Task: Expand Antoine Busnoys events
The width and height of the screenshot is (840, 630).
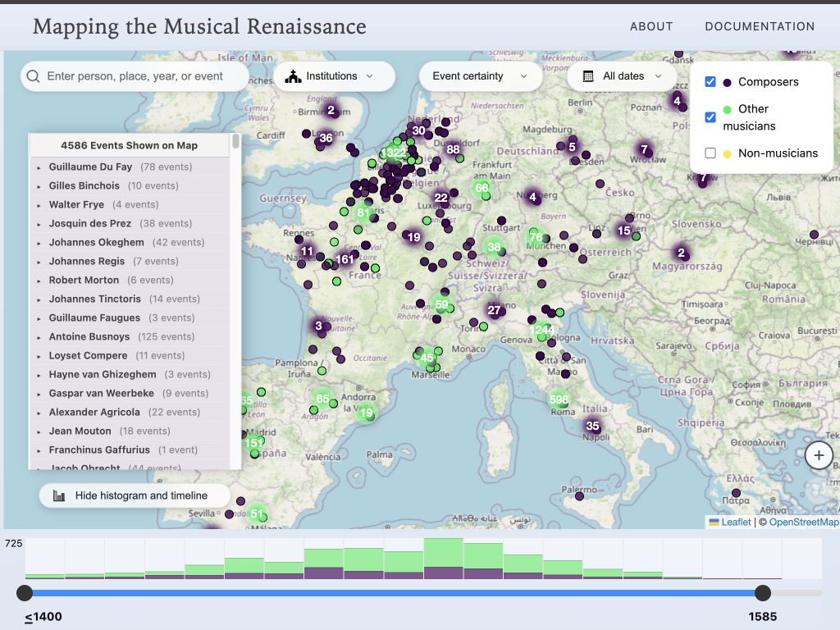Action: pyautogui.click(x=39, y=337)
